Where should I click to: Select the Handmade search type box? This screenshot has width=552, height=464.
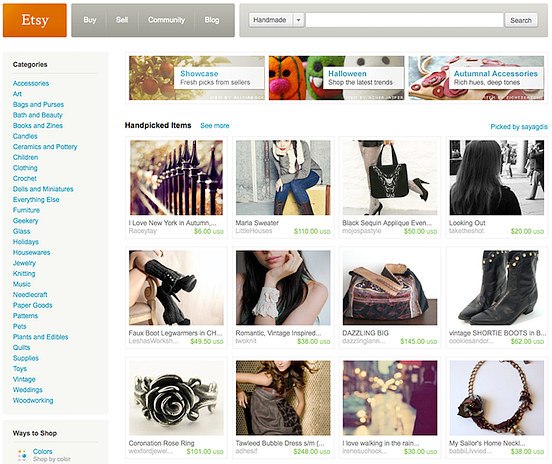click(x=276, y=20)
